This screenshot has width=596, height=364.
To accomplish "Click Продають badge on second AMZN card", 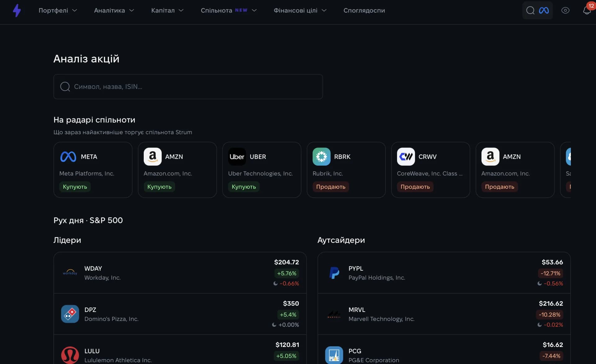I will click(x=499, y=187).
